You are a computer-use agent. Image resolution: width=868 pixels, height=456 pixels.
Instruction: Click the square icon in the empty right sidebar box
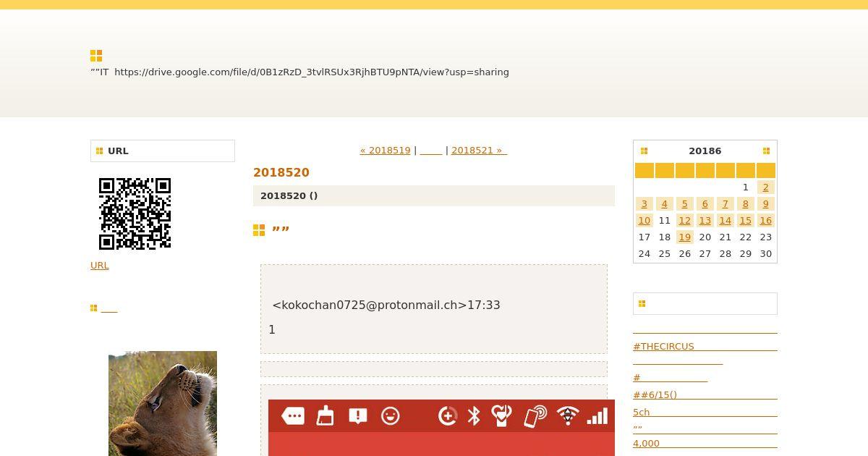[x=642, y=304]
